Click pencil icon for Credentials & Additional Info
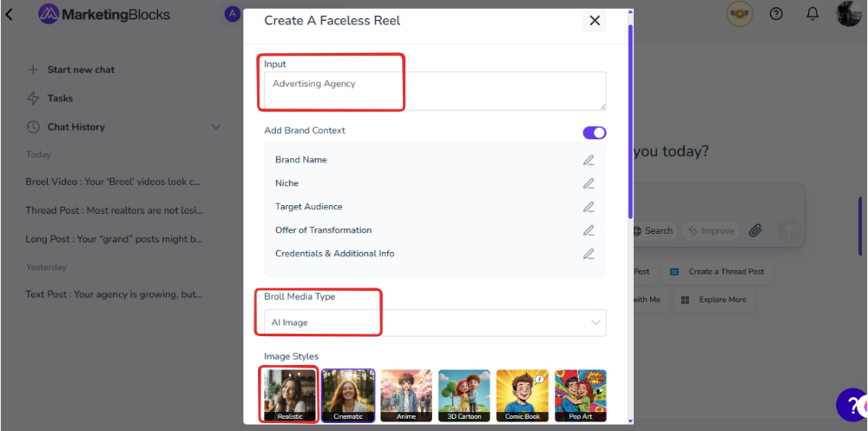Viewport: 868px width, 431px height. (589, 254)
